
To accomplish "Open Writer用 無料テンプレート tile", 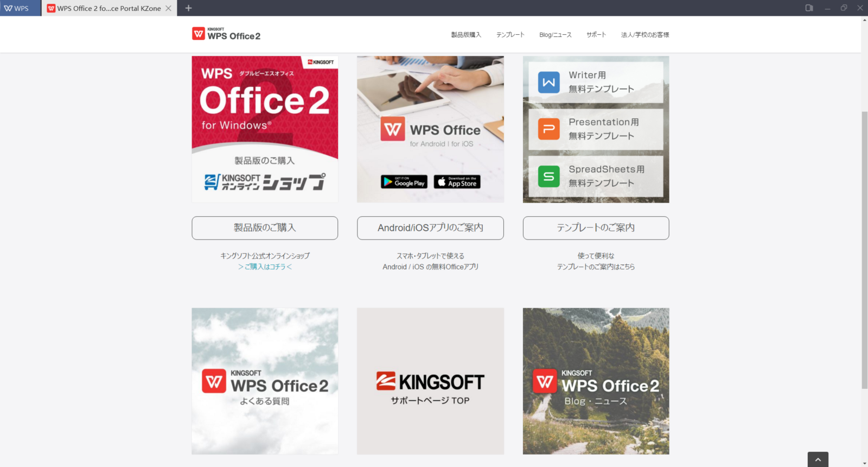I will 596,82.
